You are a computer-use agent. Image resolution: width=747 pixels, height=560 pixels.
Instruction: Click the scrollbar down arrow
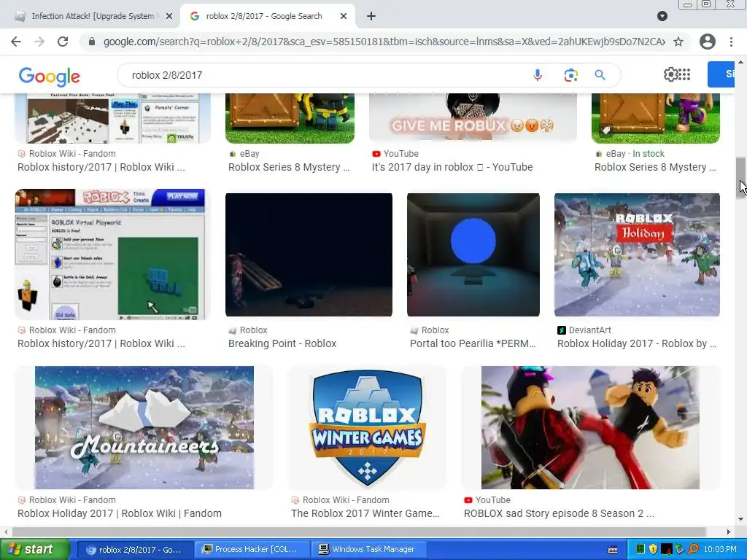click(741, 519)
